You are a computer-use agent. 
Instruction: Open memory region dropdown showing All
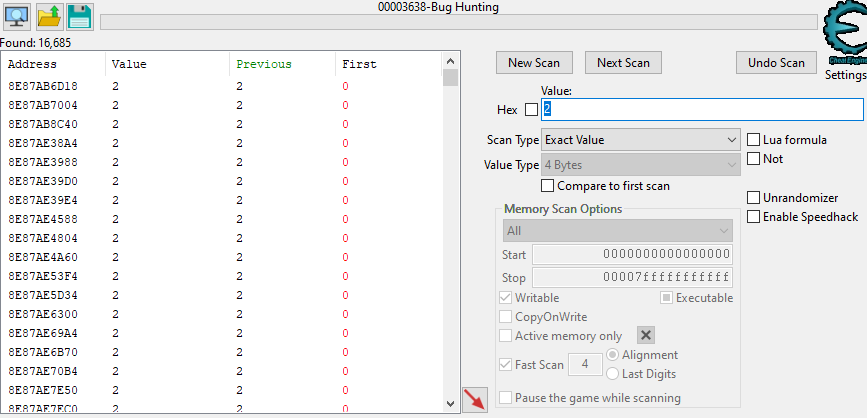tap(617, 230)
